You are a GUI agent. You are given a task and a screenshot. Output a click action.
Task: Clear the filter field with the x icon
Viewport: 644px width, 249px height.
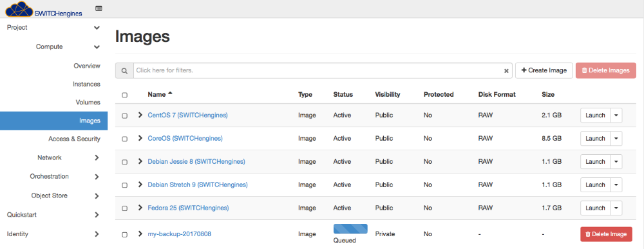[506, 71]
